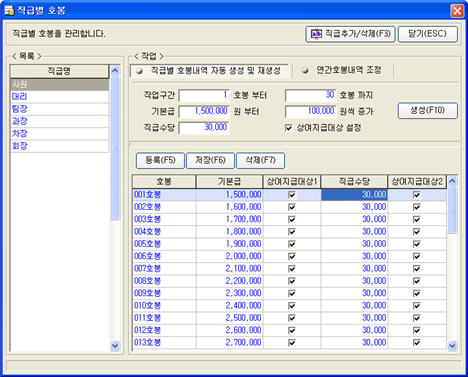Select the 001호봉 row label
Image resolution: width=468 pixels, height=377 pixels.
[x=147, y=195]
